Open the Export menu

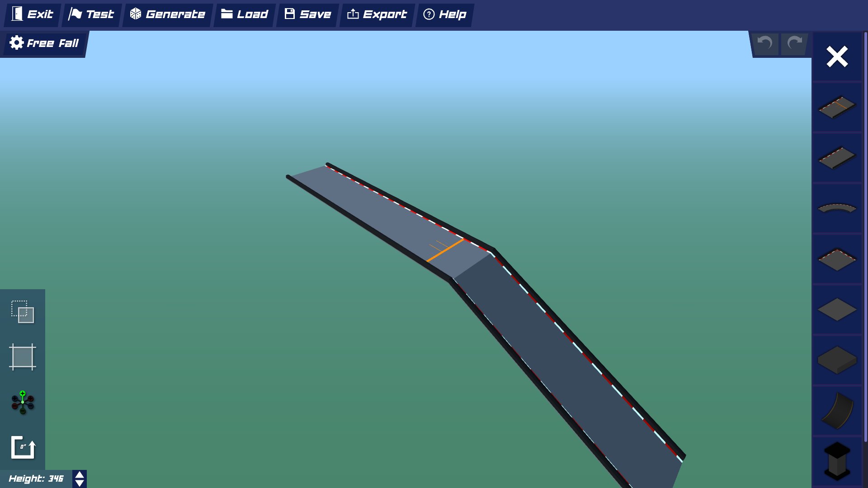point(377,14)
